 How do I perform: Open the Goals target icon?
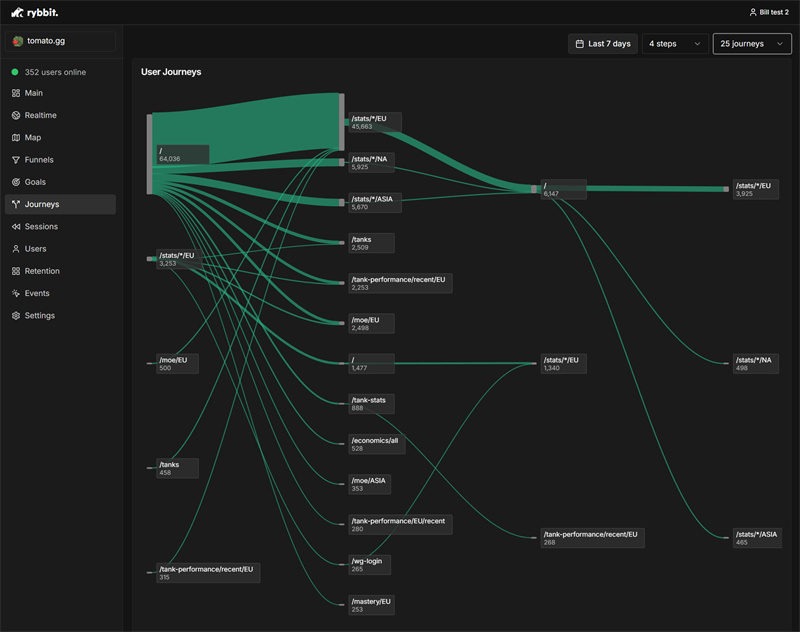coord(15,182)
